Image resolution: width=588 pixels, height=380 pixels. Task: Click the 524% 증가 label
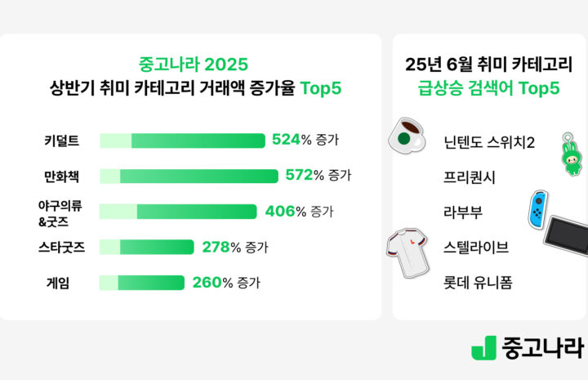click(305, 140)
